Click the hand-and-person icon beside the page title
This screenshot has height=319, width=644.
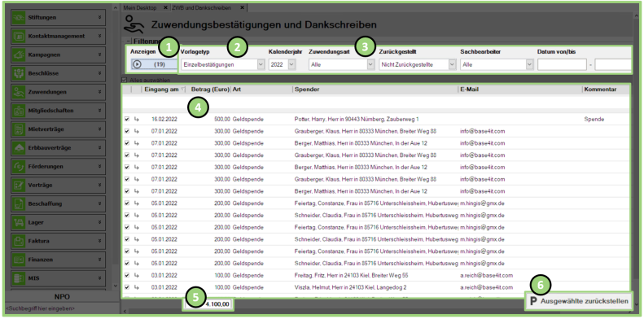(134, 24)
